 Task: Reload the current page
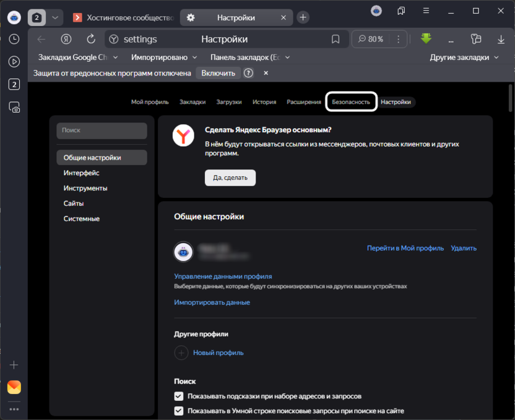coord(91,40)
